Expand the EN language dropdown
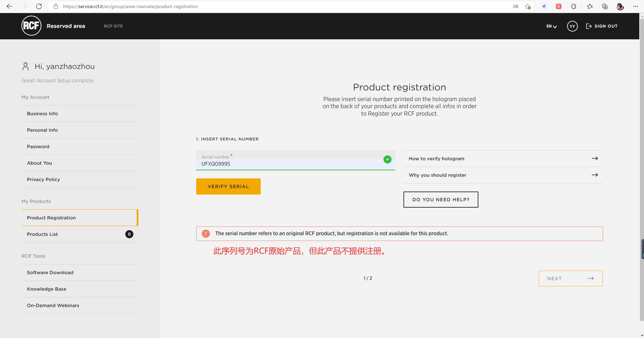The image size is (644, 338). coord(552,26)
